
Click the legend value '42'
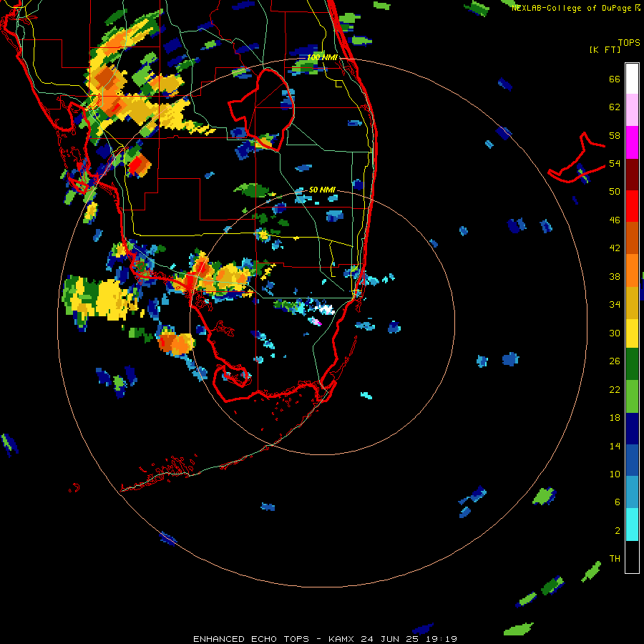(615, 248)
